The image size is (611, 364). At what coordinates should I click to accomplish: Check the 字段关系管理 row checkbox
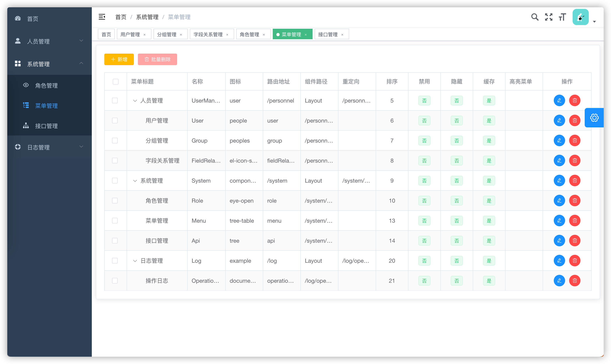click(x=115, y=161)
